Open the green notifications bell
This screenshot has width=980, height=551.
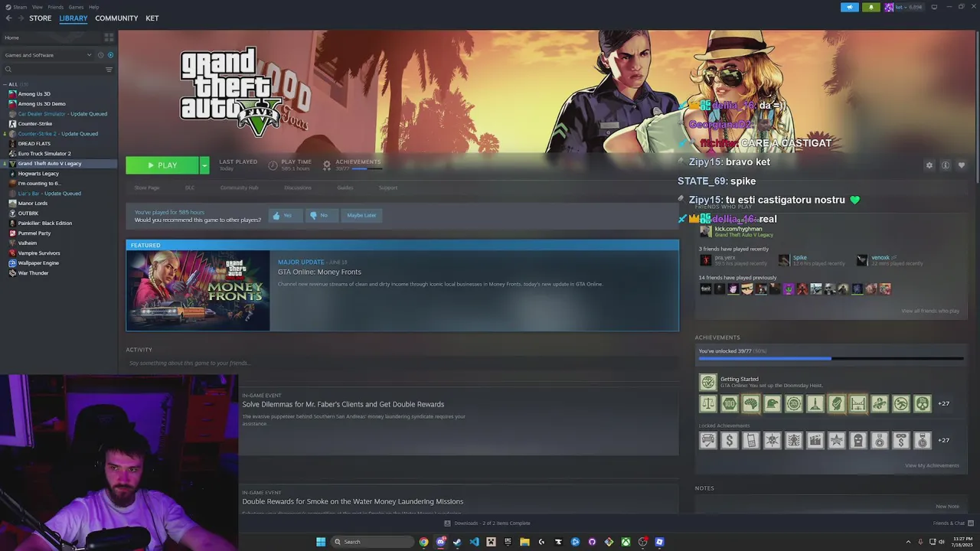(871, 7)
